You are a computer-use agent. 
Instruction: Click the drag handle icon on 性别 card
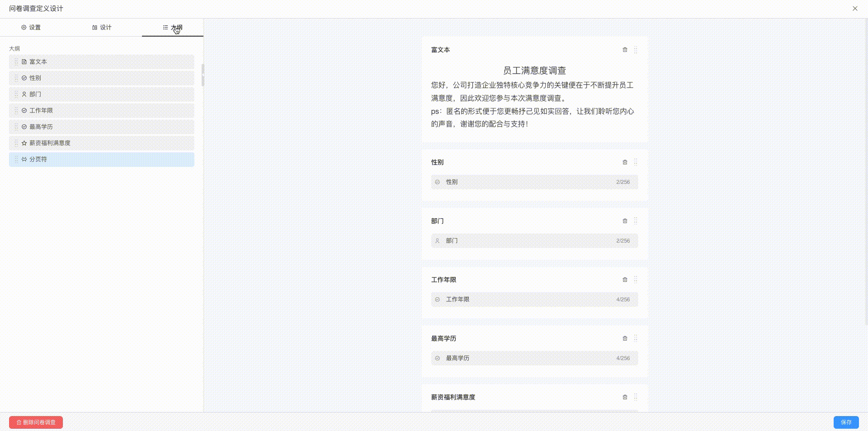[x=636, y=162]
